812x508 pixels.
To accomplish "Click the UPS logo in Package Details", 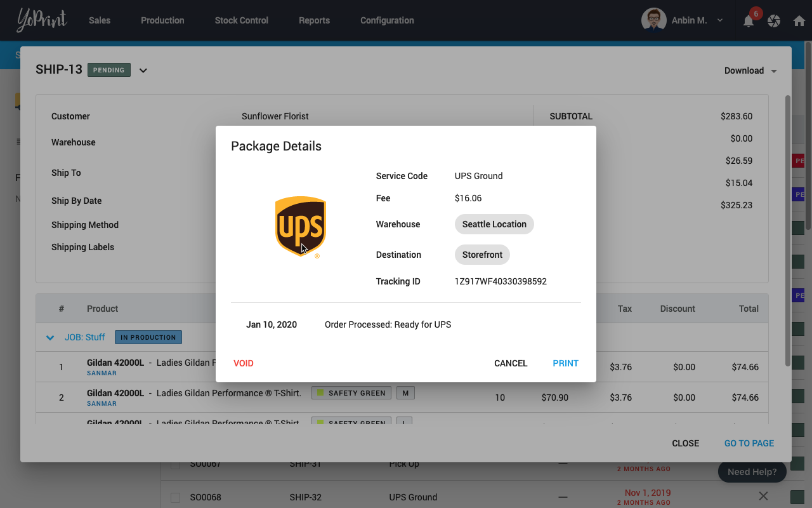I will click(x=301, y=227).
